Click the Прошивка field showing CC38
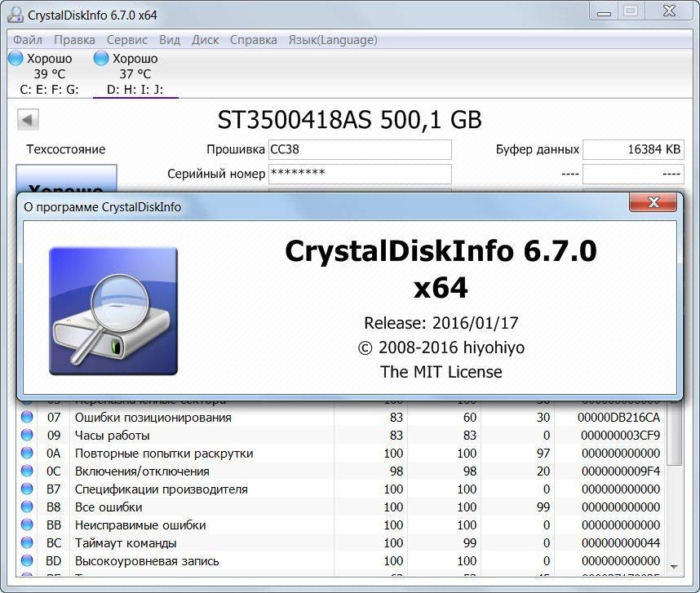Viewport: 700px width, 593px height. coord(360,149)
